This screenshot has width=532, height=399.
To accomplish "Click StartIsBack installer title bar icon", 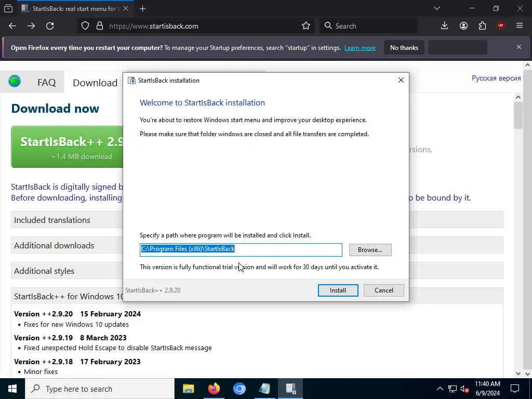I will [x=131, y=81].
